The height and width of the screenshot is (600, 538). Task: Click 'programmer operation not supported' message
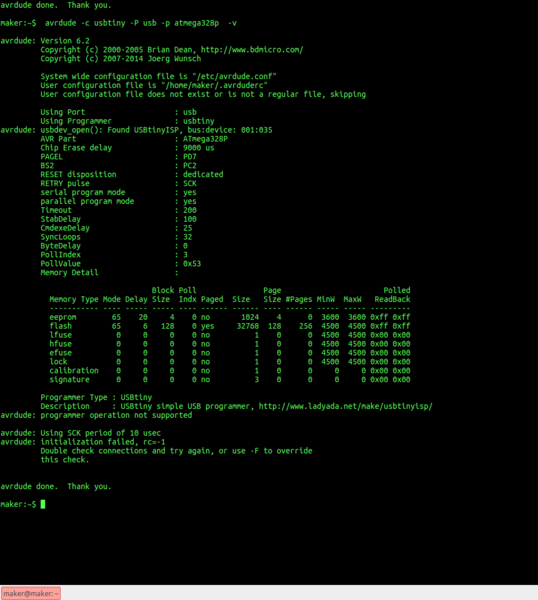[116, 415]
